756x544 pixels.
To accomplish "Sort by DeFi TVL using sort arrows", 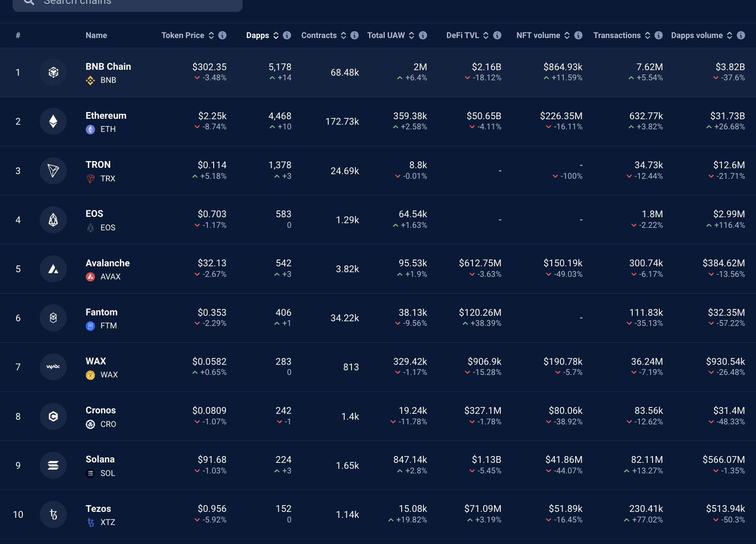I will pyautogui.click(x=486, y=36).
